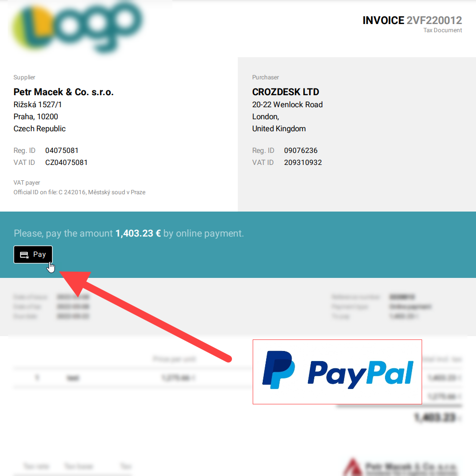Click the black Pay button

[33, 254]
